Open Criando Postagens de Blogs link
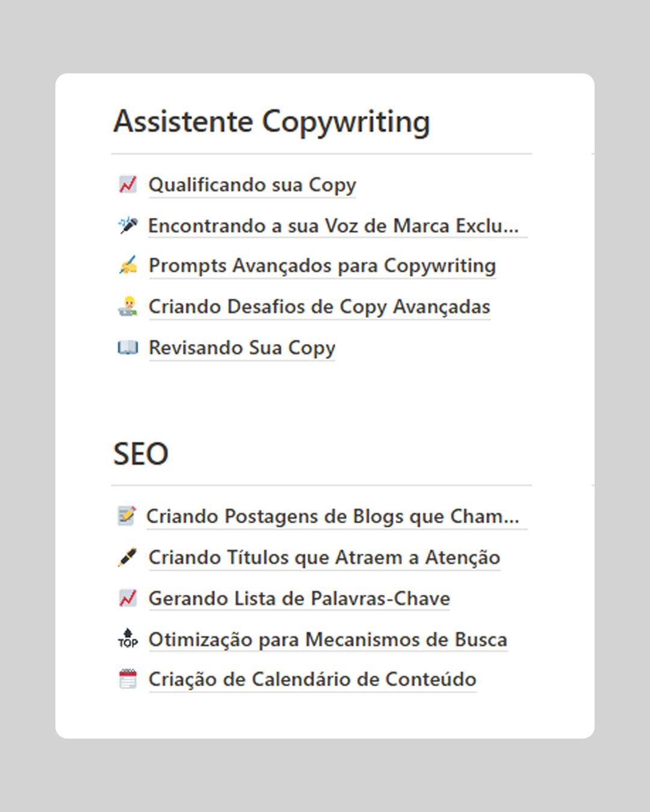The height and width of the screenshot is (812, 650). tap(332, 516)
